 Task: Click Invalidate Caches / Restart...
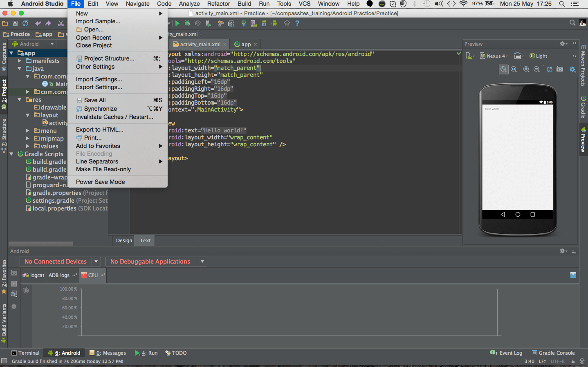pos(117,117)
